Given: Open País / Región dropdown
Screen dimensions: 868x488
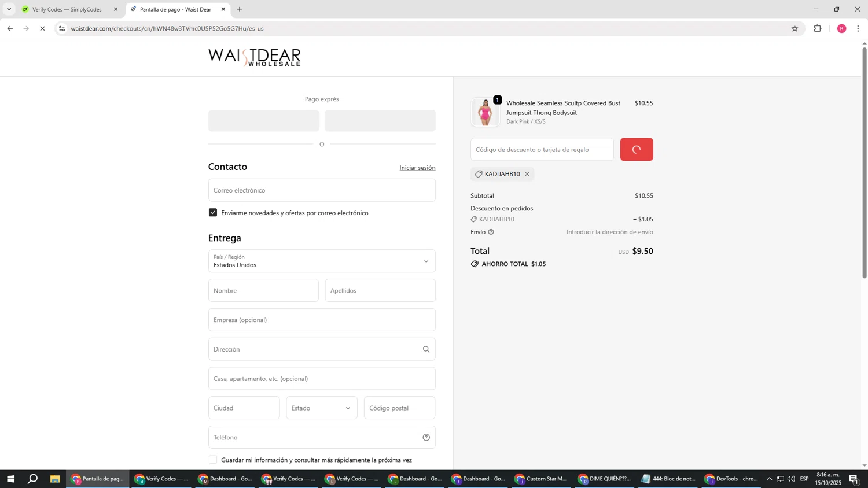Looking at the screenshot, I should point(322,261).
